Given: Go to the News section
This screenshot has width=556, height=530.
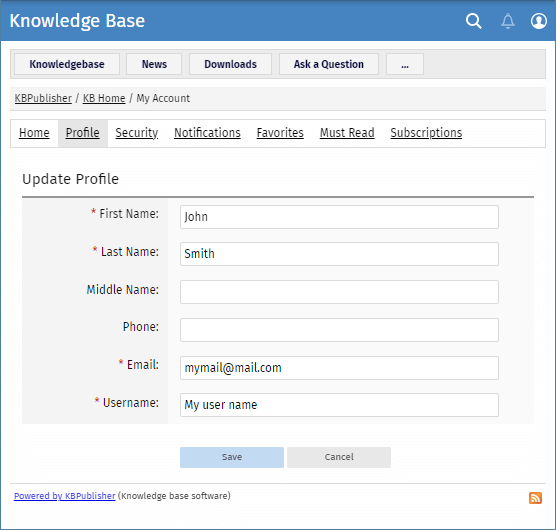Looking at the screenshot, I should 154,64.
